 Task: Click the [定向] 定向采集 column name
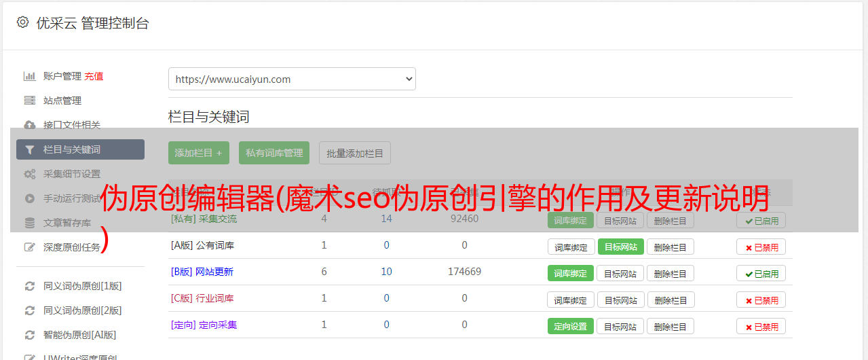click(204, 325)
